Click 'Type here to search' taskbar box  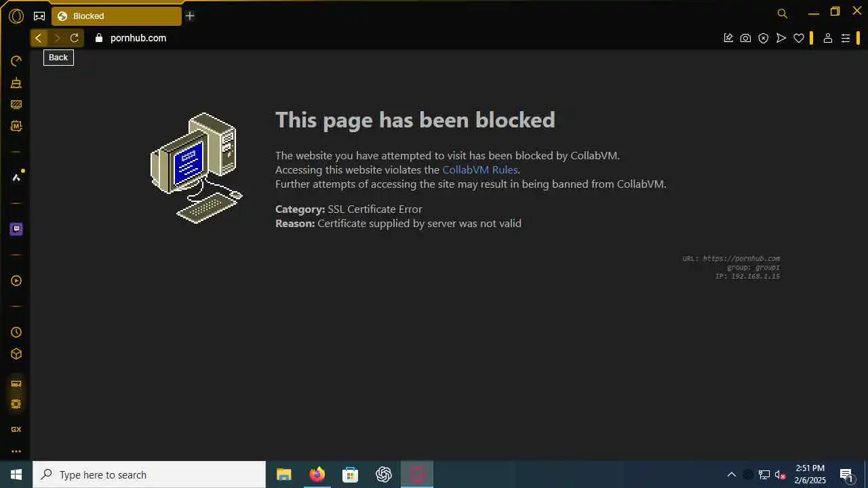149,474
